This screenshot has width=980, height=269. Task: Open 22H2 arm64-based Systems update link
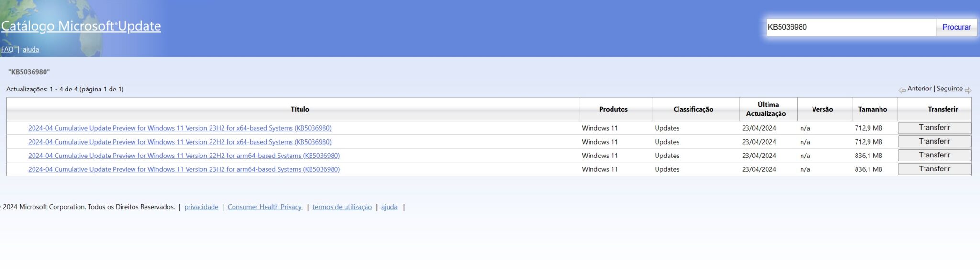[x=184, y=156]
